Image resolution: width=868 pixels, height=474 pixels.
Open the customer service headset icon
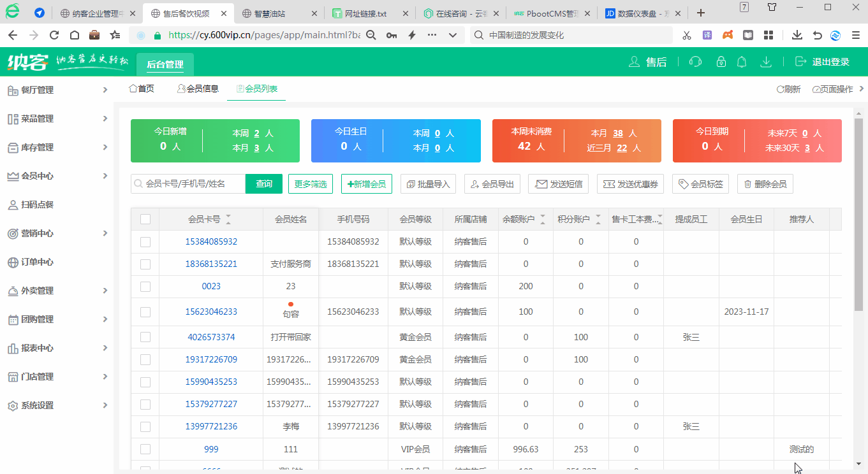pos(695,62)
